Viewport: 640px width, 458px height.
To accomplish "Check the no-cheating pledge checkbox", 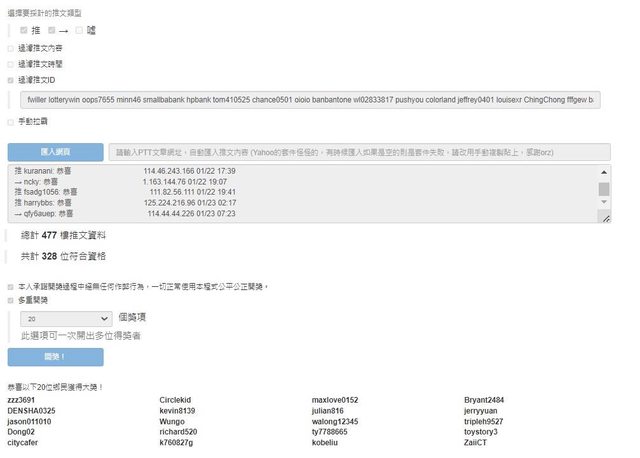I will (11, 285).
